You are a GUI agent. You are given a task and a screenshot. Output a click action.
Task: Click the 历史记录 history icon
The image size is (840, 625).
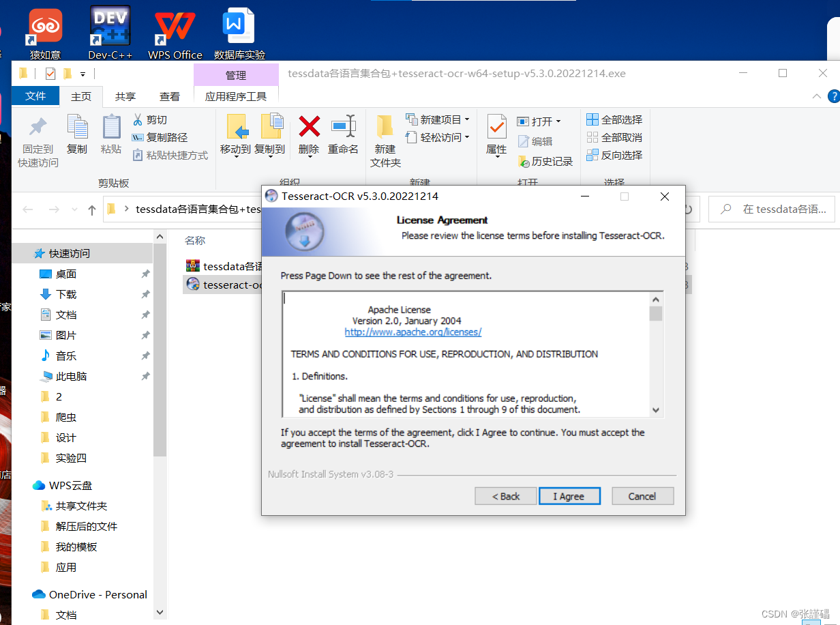pos(544,161)
